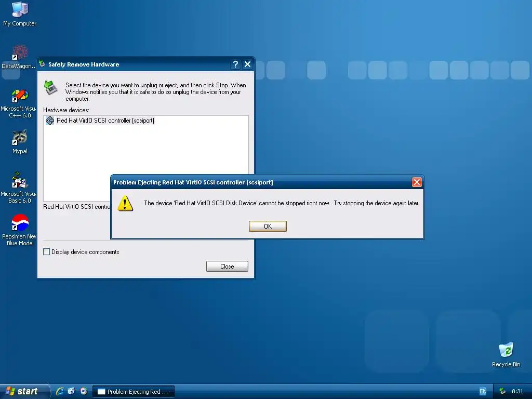Click OK in the Problem Ejecting dialog
Screen dimensions: 532x399
coord(268,227)
